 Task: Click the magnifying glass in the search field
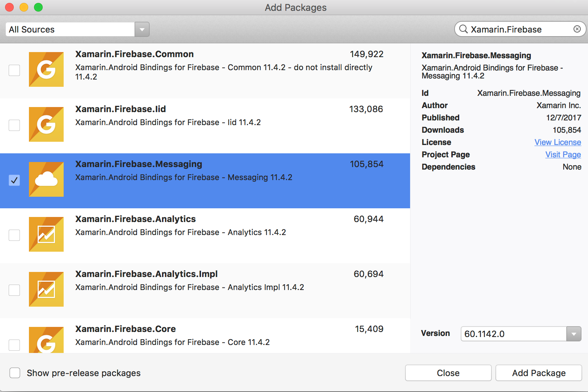[464, 29]
